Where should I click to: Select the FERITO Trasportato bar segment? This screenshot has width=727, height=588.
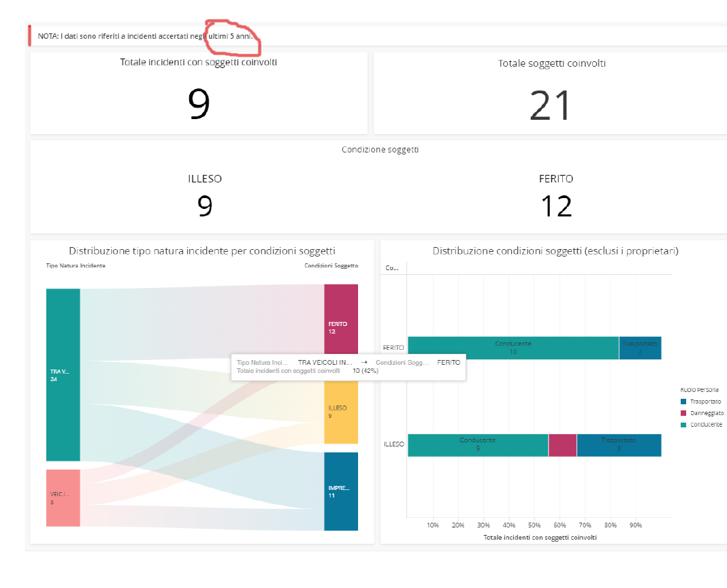(x=640, y=348)
